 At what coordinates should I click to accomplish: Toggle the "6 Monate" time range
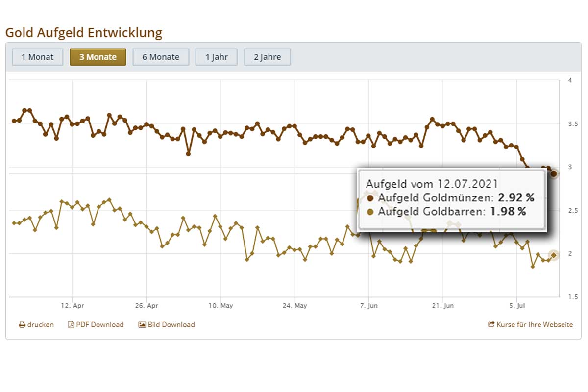pos(161,57)
